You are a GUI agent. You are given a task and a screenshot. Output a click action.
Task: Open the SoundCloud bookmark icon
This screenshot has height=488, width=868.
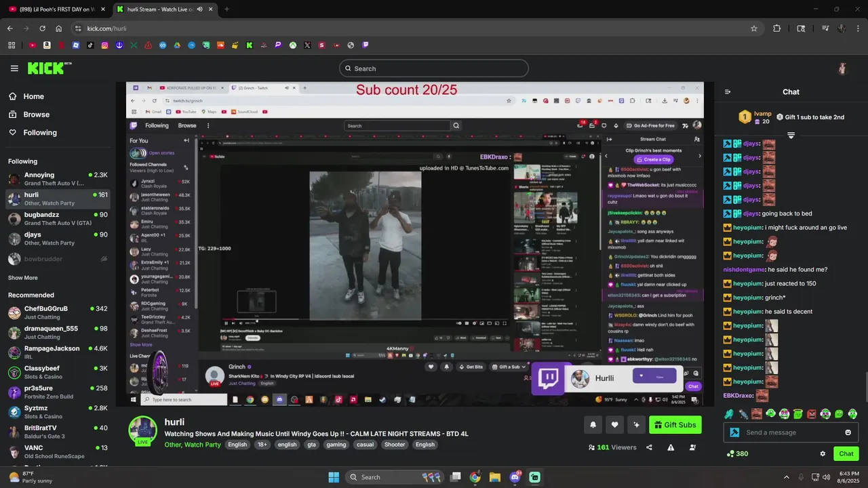tap(220, 45)
